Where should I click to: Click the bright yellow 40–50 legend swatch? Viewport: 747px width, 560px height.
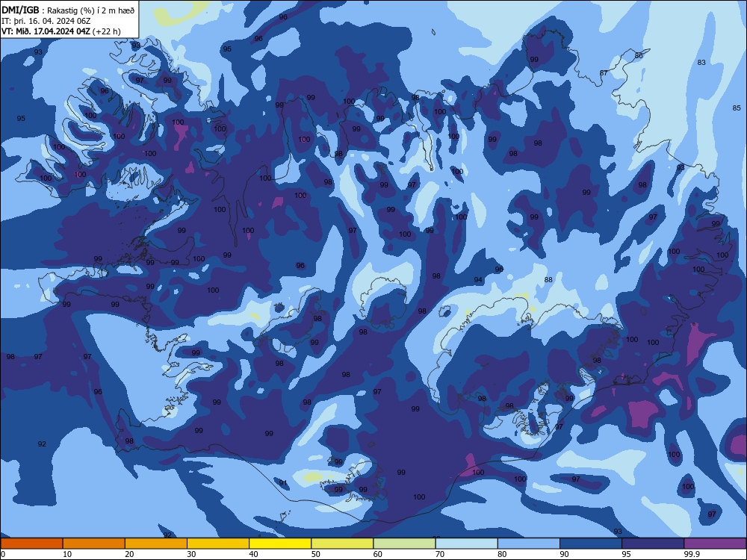[x=280, y=544]
